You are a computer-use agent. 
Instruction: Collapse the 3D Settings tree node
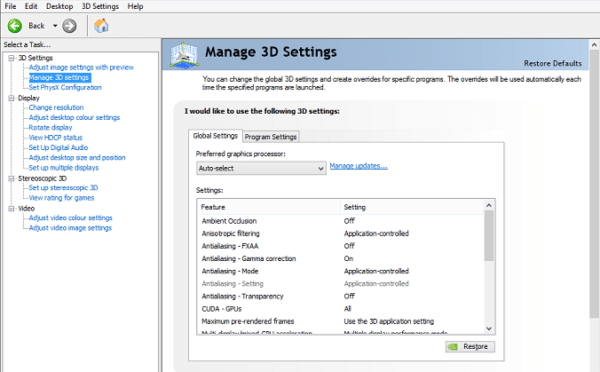tap(11, 58)
